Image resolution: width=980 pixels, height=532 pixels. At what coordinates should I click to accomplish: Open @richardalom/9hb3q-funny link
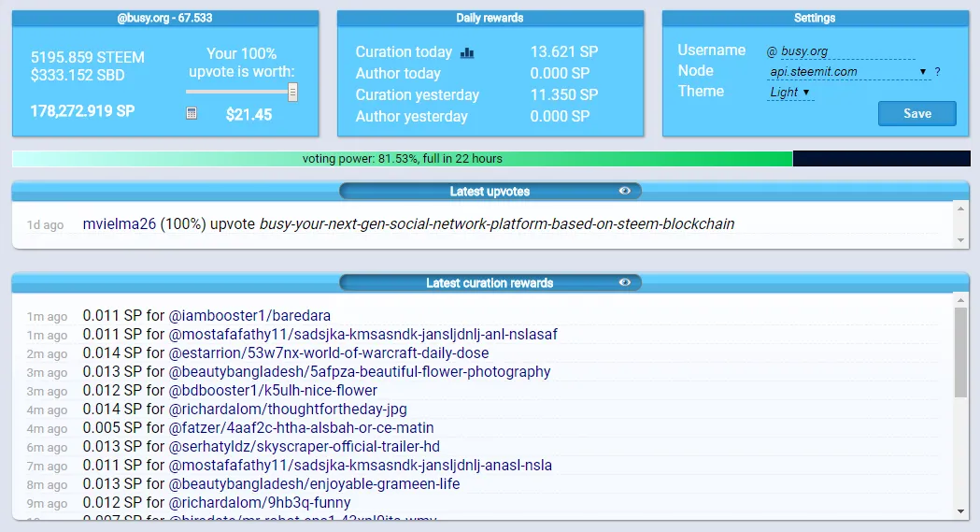(x=260, y=503)
